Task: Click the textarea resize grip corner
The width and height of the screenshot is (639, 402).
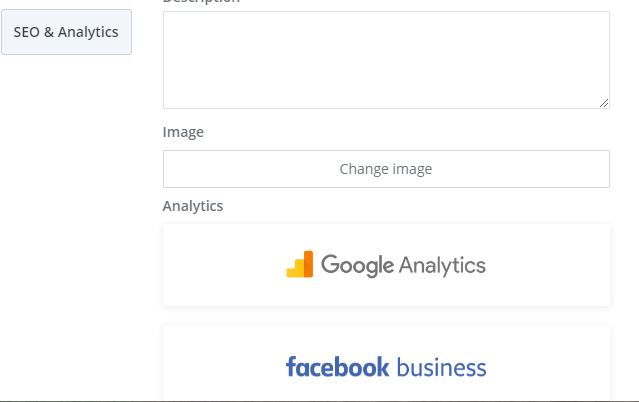Action: 604,103
